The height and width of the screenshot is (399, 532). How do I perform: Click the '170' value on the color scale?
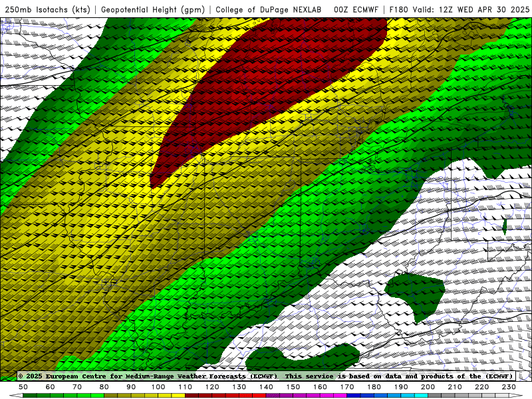(x=347, y=387)
